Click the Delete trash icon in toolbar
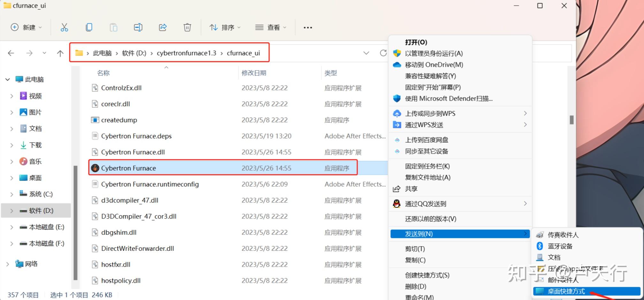Screen dimensions: 644x300 [187, 27]
